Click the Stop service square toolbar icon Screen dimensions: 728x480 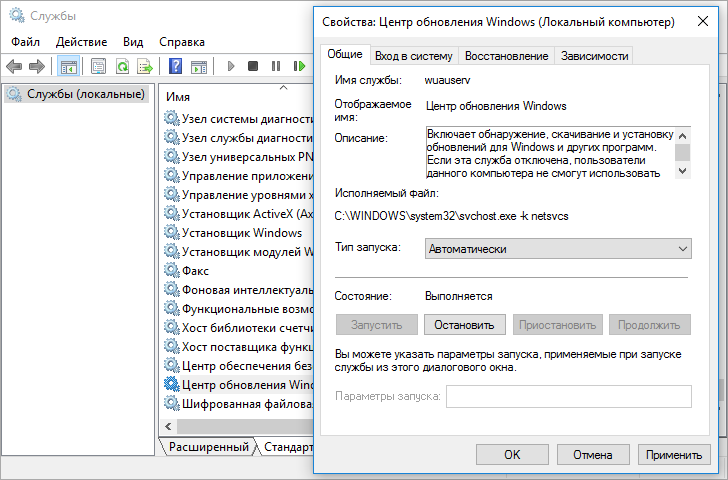253,66
